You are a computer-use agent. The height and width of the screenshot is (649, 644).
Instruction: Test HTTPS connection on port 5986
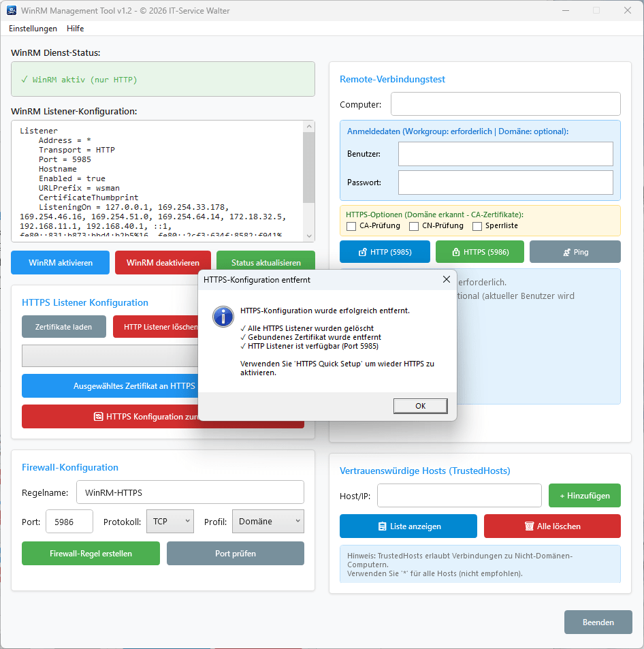point(479,251)
